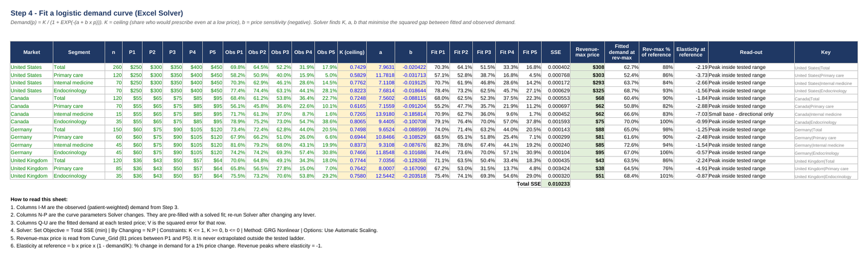
Task: Click the 'Fitted demand at rev-max' header
Action: 622,52
